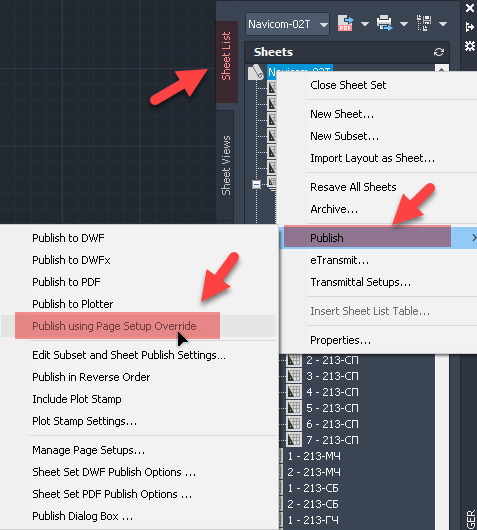The width and height of the screenshot is (477, 530).
Task: Select Import Layout as Sheet...
Action: pyautogui.click(x=373, y=158)
